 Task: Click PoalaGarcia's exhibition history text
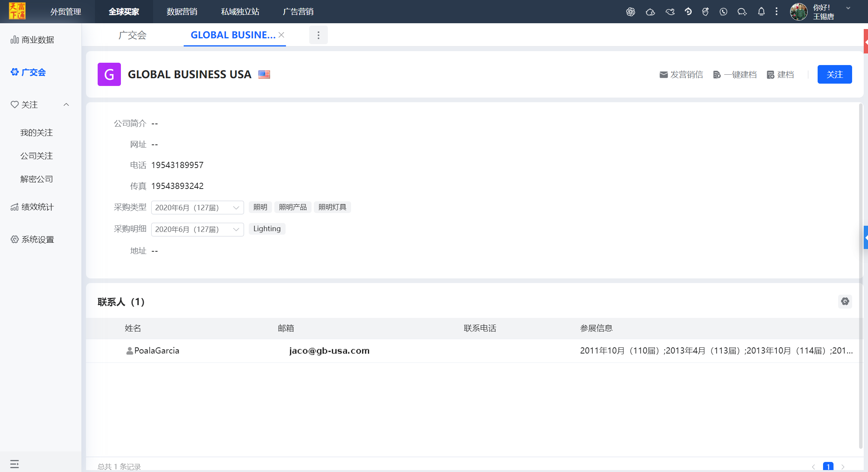pos(716,351)
